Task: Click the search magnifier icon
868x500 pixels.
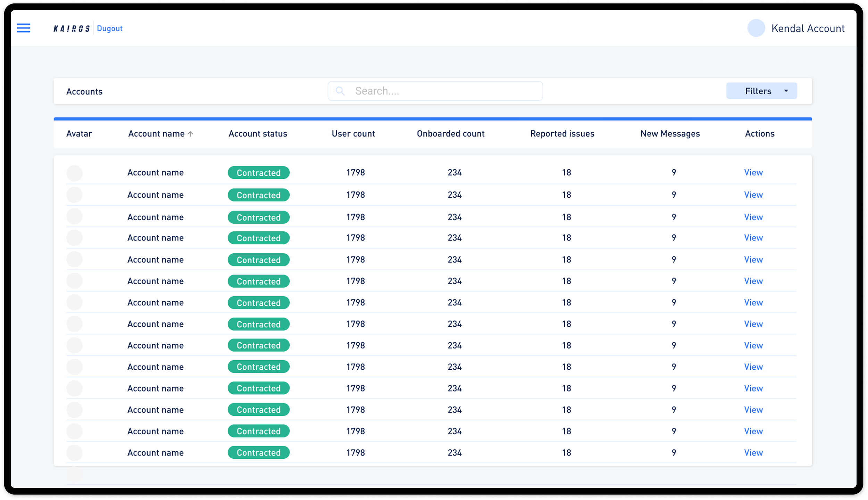Action: (x=340, y=91)
